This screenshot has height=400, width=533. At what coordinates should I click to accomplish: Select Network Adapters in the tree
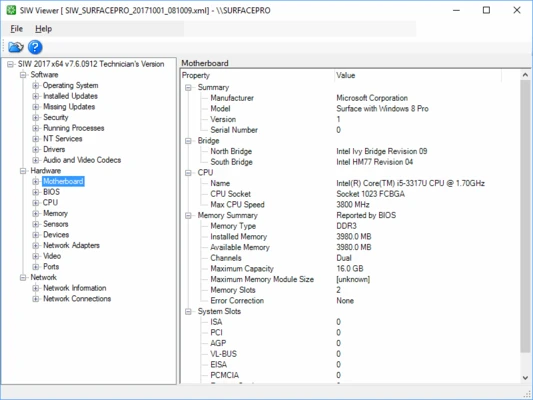[x=71, y=245]
